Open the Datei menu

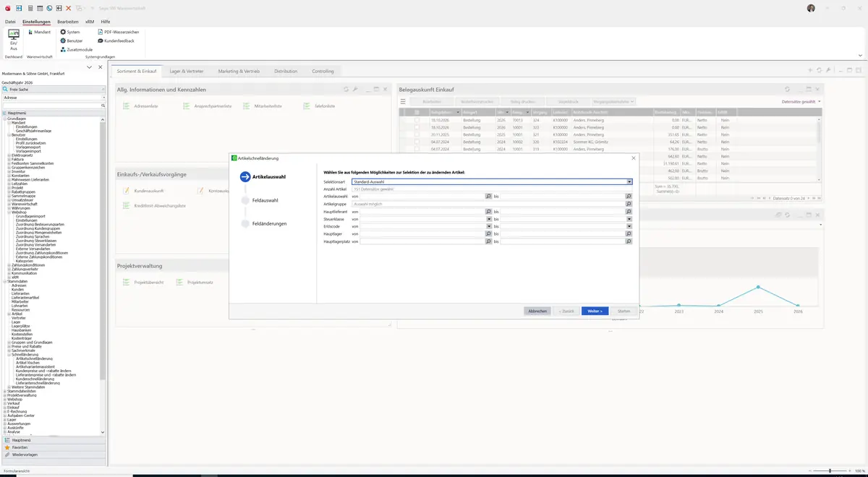point(10,22)
